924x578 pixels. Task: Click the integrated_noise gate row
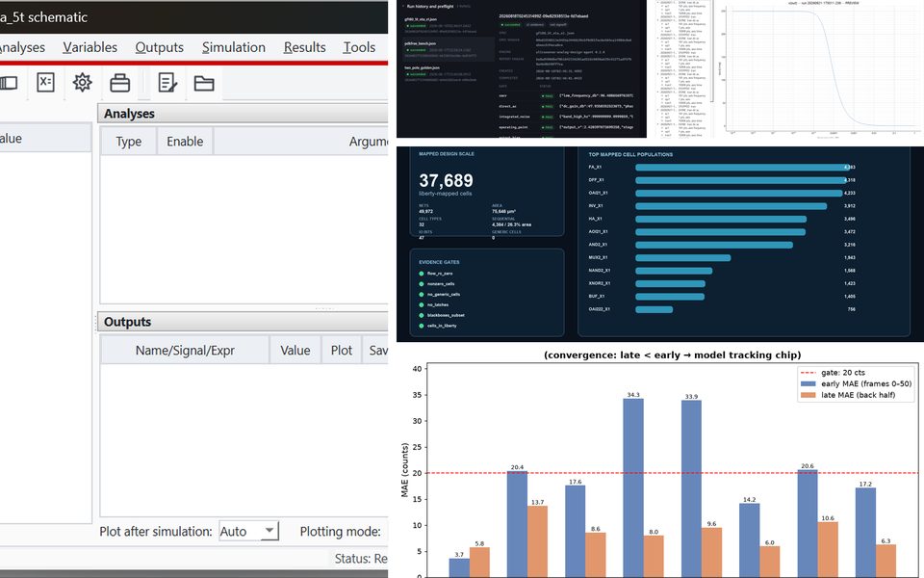coord(566,117)
